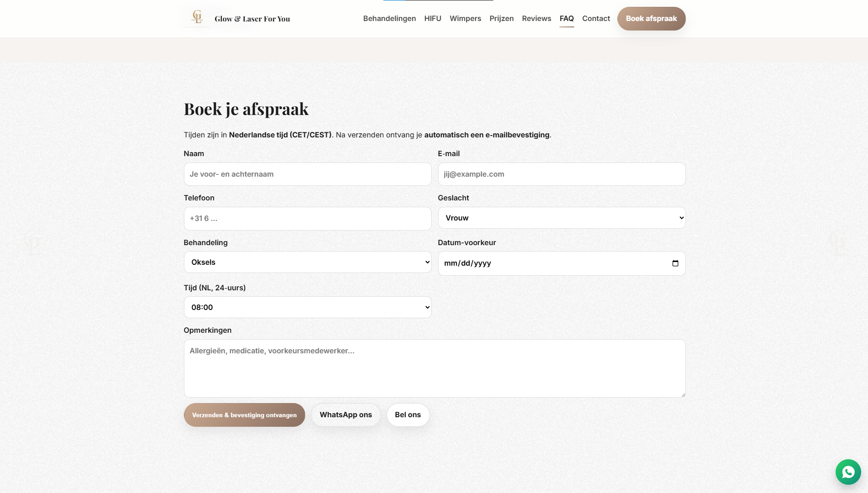Open the Contact page
868x493 pixels.
596,18
